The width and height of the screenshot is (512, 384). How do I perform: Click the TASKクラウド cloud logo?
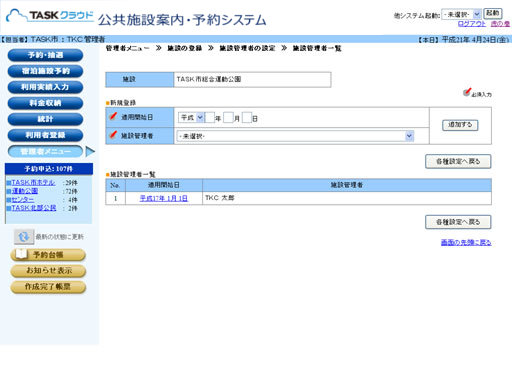pos(50,16)
